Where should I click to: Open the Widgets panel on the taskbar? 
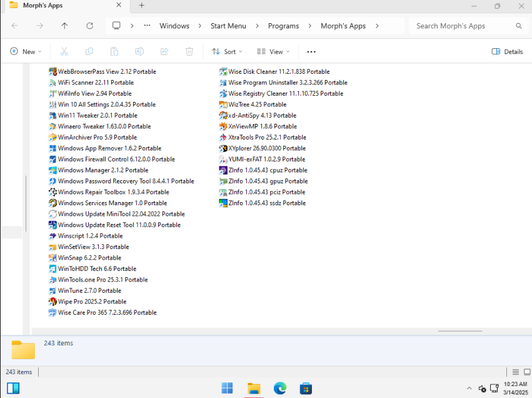tap(13, 388)
